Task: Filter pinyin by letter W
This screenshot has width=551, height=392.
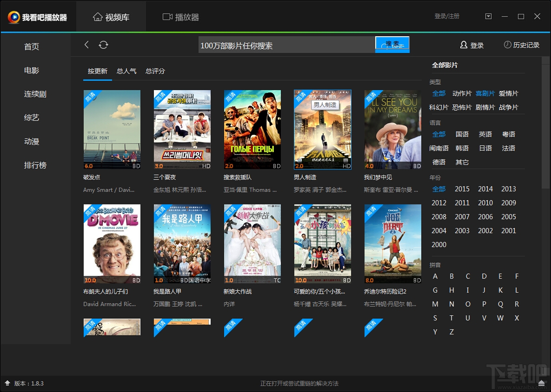Action: [x=500, y=318]
